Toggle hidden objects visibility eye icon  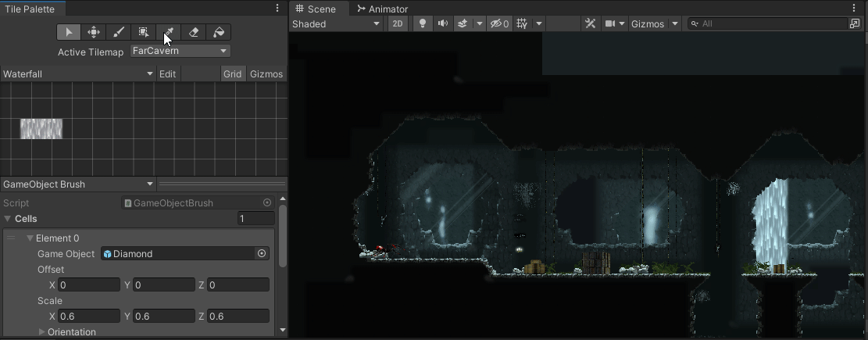(499, 23)
